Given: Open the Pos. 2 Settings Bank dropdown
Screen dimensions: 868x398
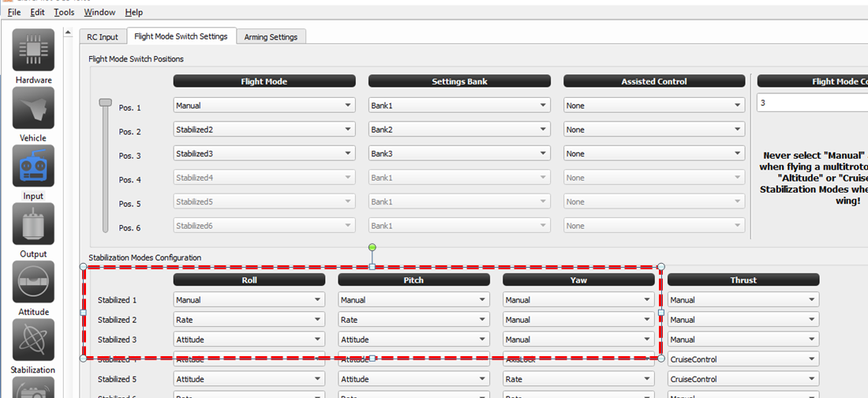Looking at the screenshot, I should point(459,130).
